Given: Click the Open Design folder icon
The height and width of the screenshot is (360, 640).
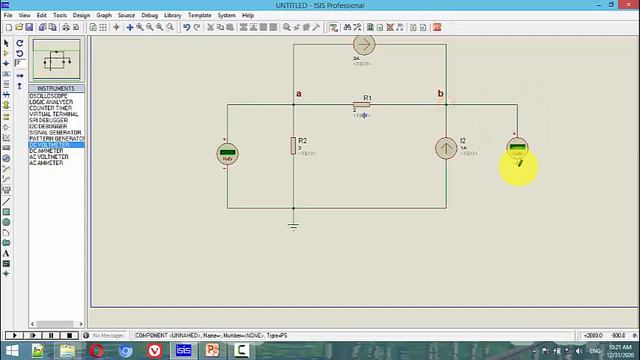Looking at the screenshot, I should coord(19,27).
